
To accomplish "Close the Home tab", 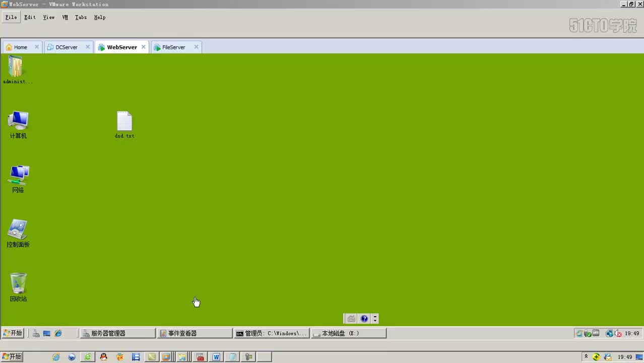I will pyautogui.click(x=36, y=47).
